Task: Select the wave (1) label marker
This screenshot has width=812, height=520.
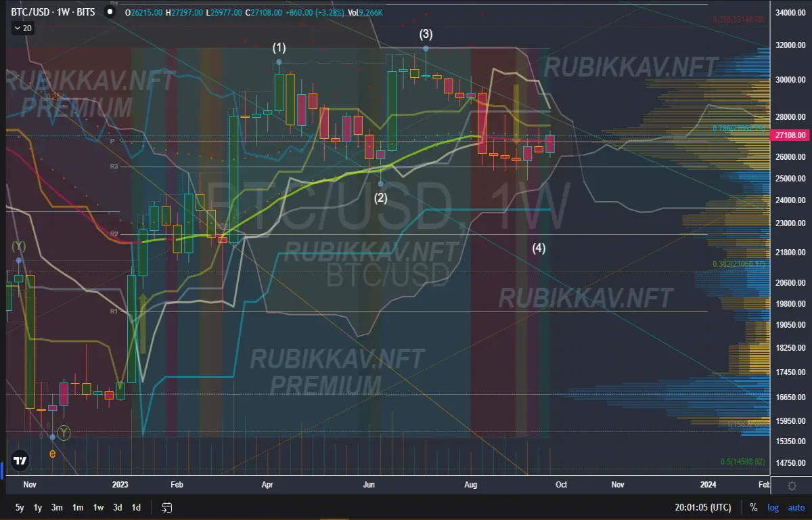Action: coord(279,48)
